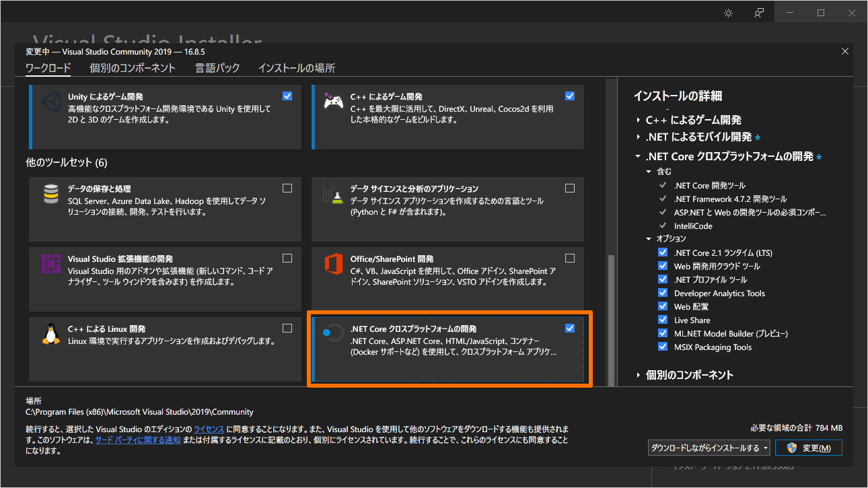Open the サード パーティに関する通知 link
This screenshot has width=868, height=488.
[x=137, y=440]
